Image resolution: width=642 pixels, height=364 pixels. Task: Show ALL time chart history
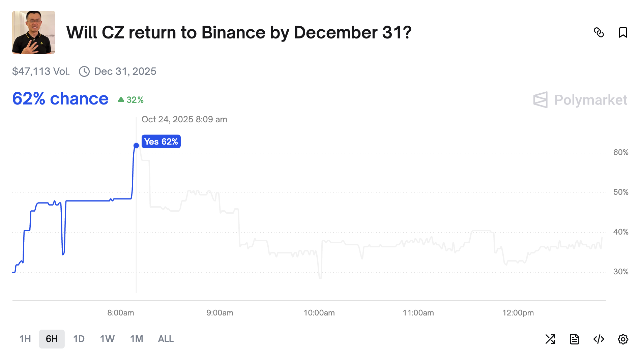click(166, 339)
